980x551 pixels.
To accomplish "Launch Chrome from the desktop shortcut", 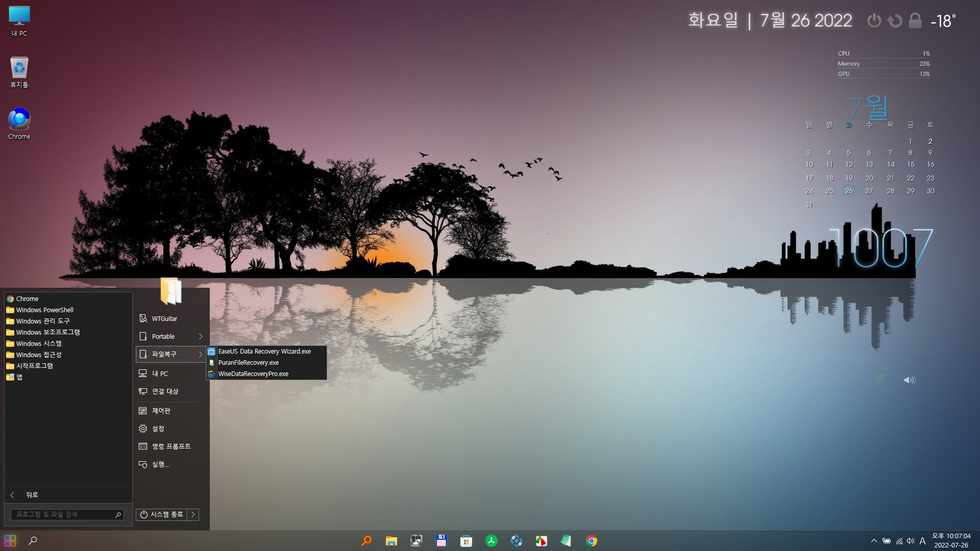I will tap(19, 124).
